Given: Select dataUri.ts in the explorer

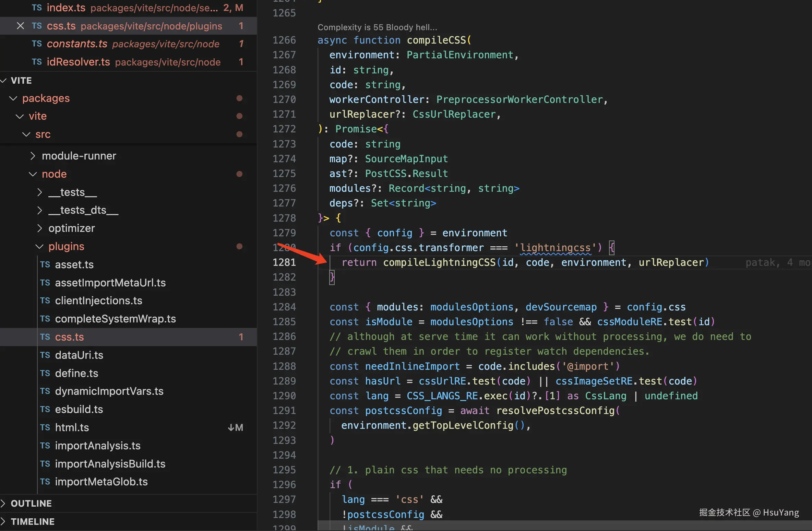Looking at the screenshot, I should pos(79,355).
